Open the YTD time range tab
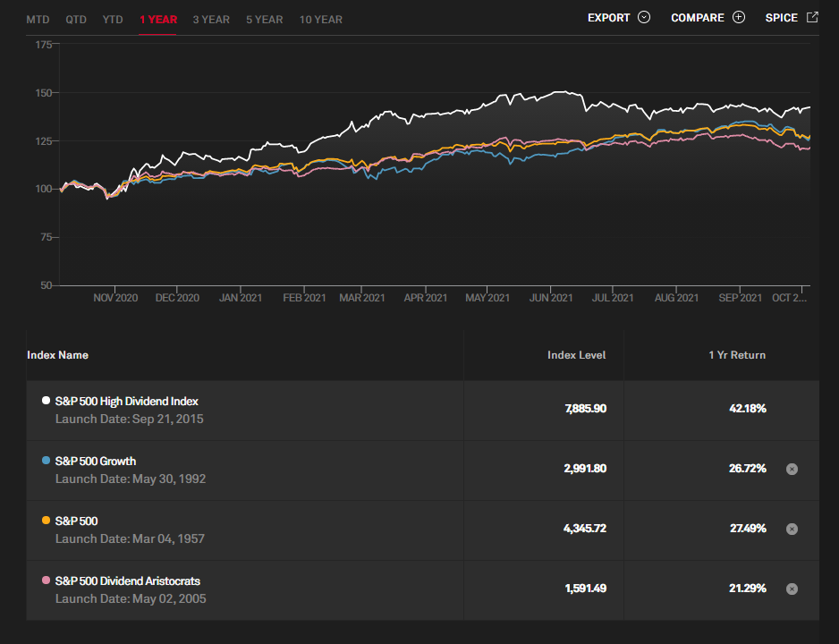 pos(113,20)
